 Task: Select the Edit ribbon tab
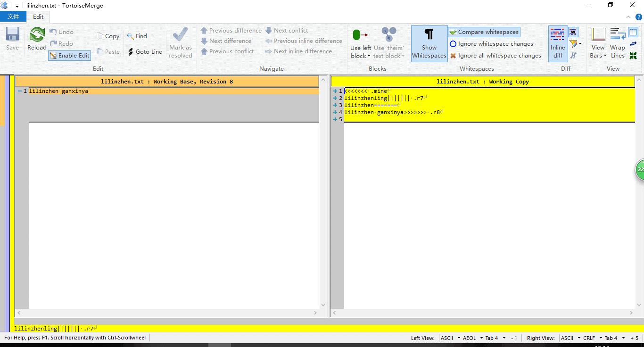pyautogui.click(x=38, y=17)
